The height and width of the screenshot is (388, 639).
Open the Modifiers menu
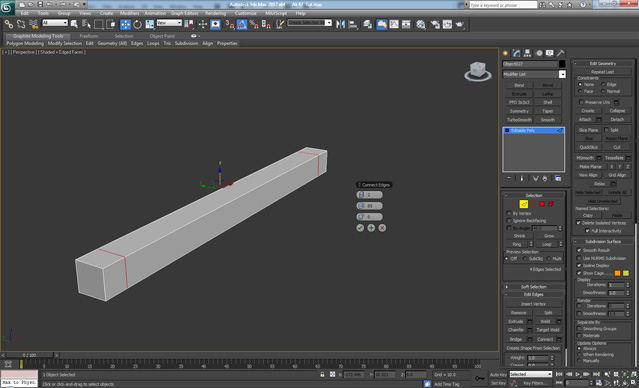click(130, 13)
